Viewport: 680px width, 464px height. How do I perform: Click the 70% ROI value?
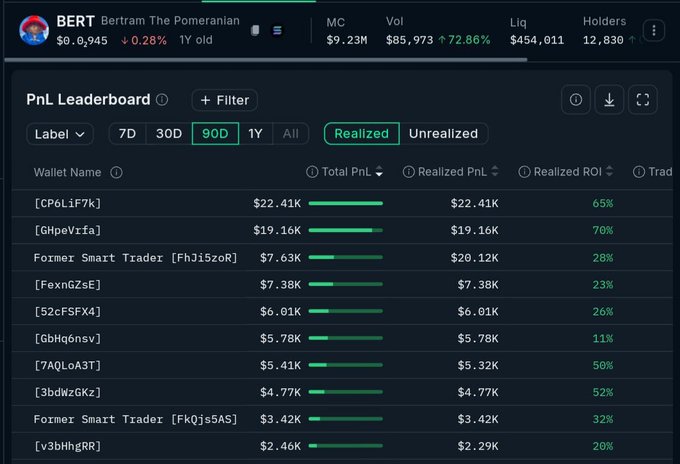point(603,230)
